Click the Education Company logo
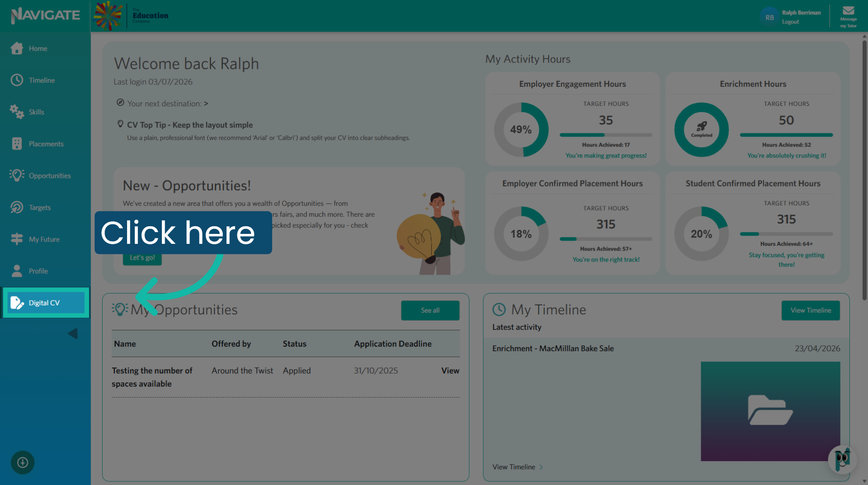This screenshot has width=868, height=485. 131,15
